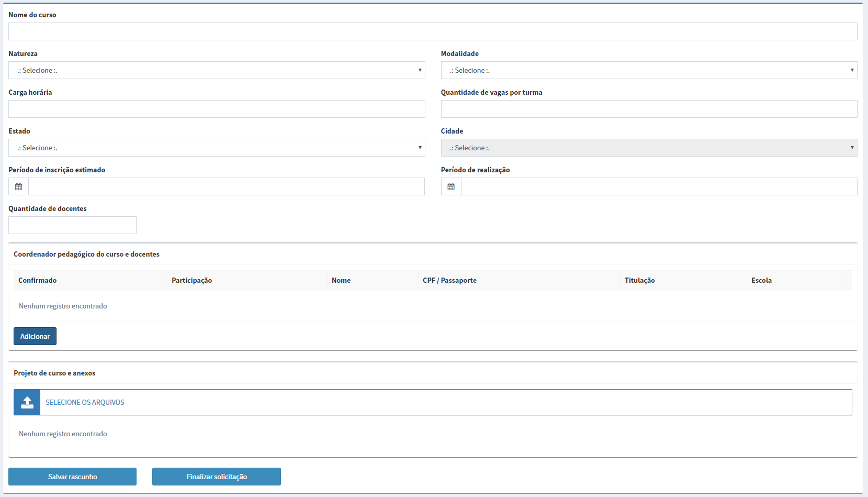Click Finalizar solicitação button
Screen dimensions: 868x497
click(217, 477)
